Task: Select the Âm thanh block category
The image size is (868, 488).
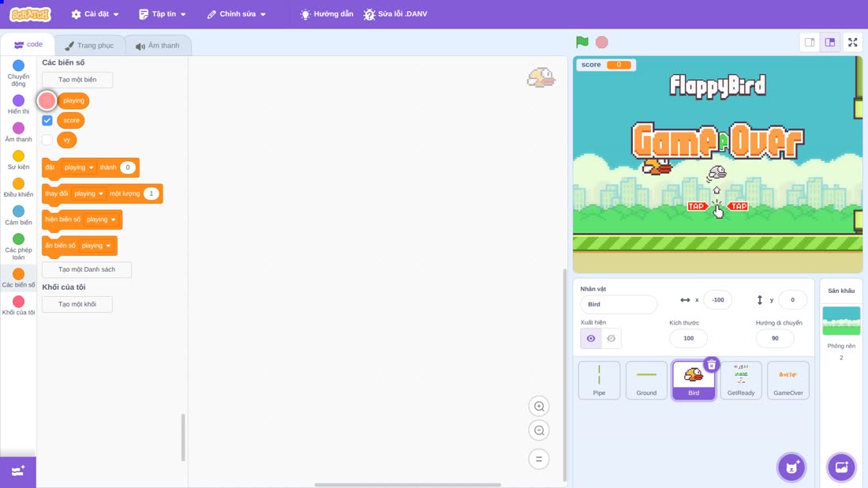Action: pyautogui.click(x=18, y=133)
